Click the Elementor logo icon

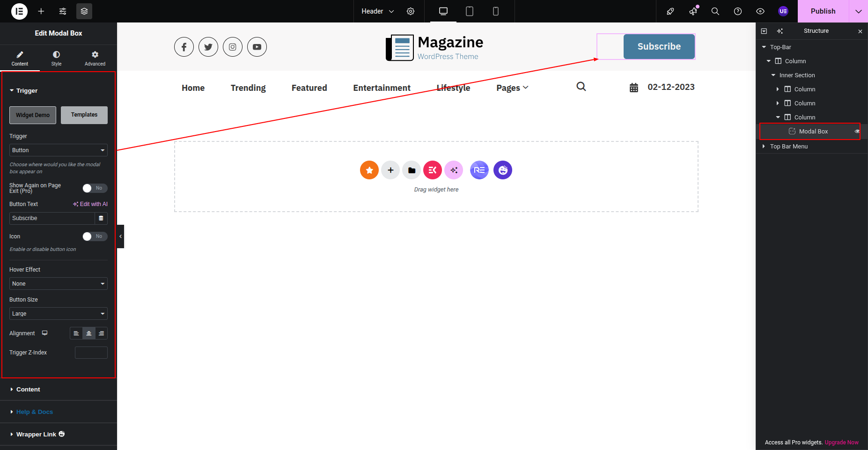coord(19,11)
